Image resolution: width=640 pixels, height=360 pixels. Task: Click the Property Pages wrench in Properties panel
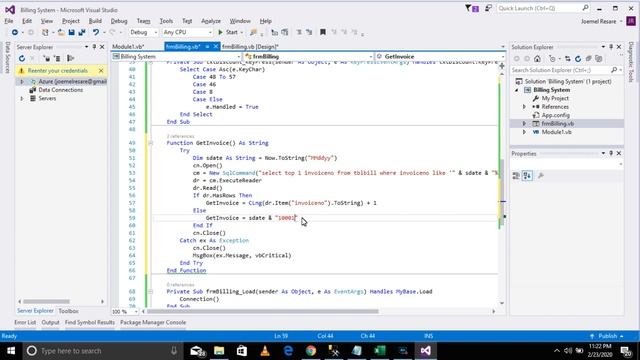coord(541,176)
